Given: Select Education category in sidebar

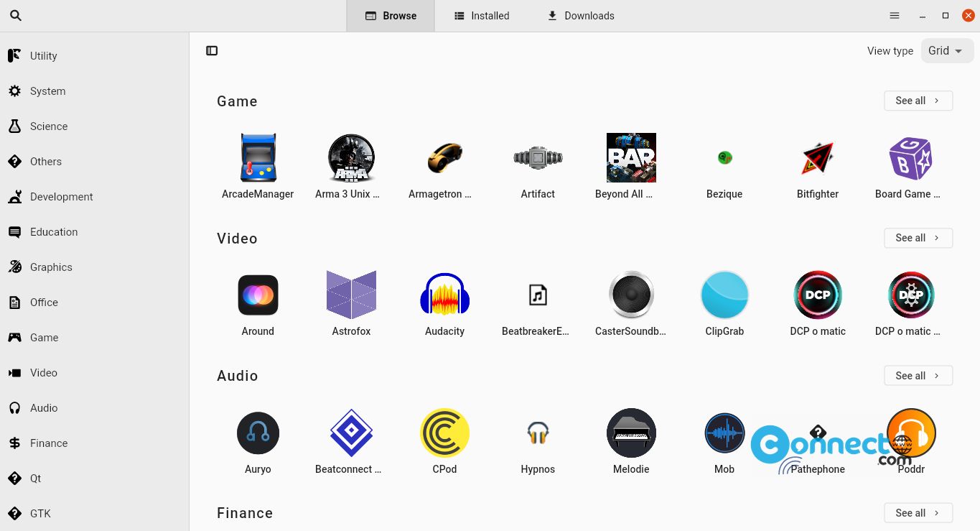Looking at the screenshot, I should 94,232.
